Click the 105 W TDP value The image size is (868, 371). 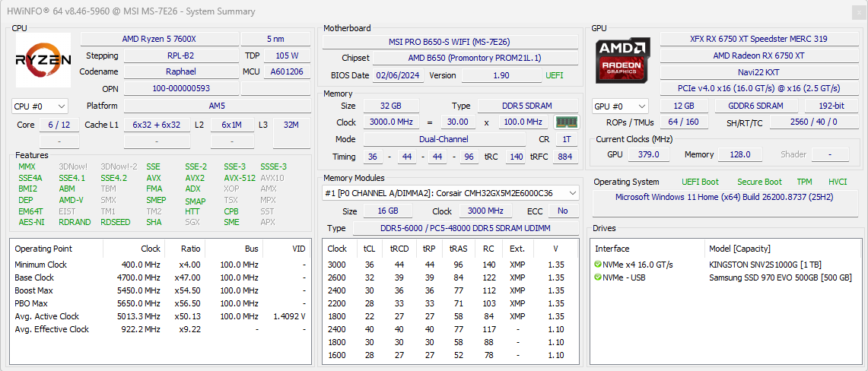click(287, 55)
